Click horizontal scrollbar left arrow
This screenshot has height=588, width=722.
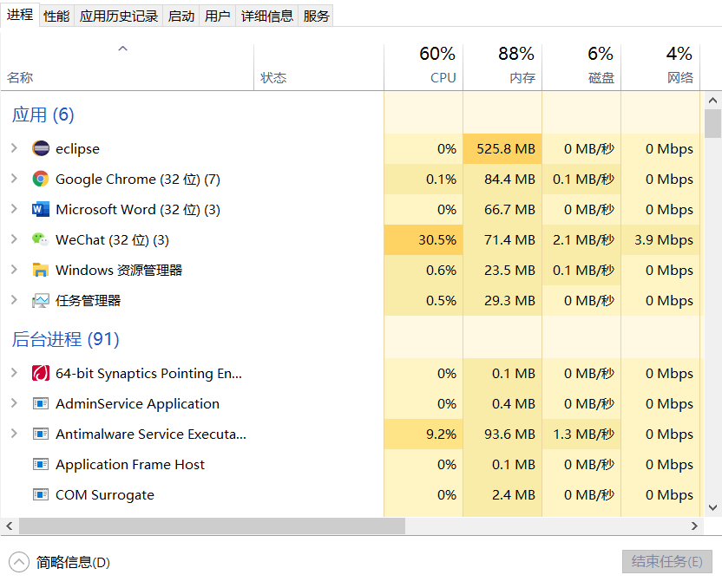point(10,526)
